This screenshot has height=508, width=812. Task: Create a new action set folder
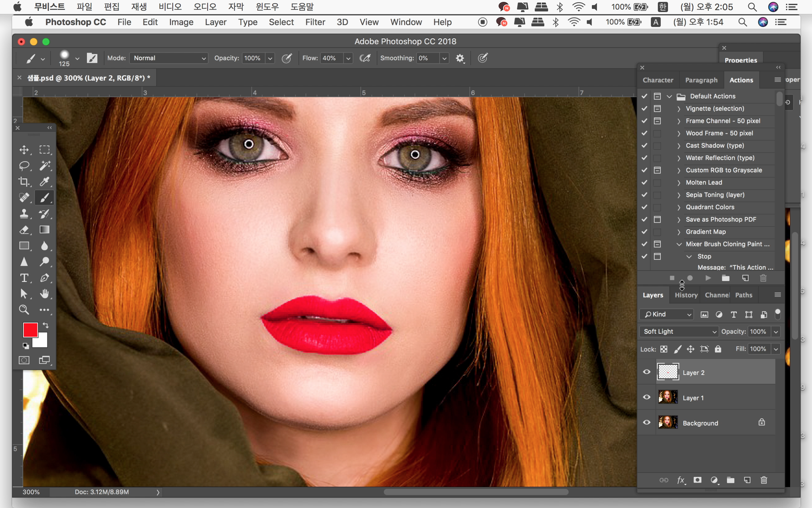[x=725, y=278]
